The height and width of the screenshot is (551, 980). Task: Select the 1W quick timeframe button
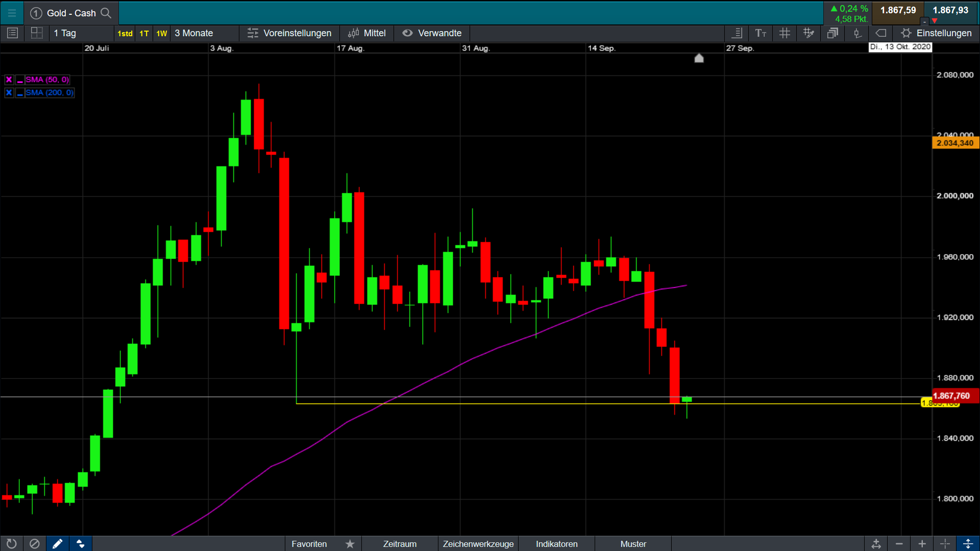tap(161, 34)
